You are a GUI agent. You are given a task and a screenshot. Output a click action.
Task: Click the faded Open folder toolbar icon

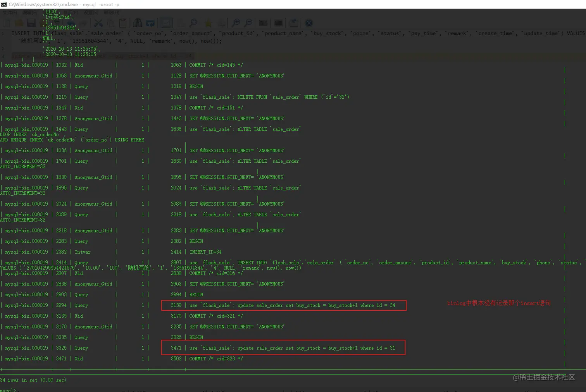19,23
